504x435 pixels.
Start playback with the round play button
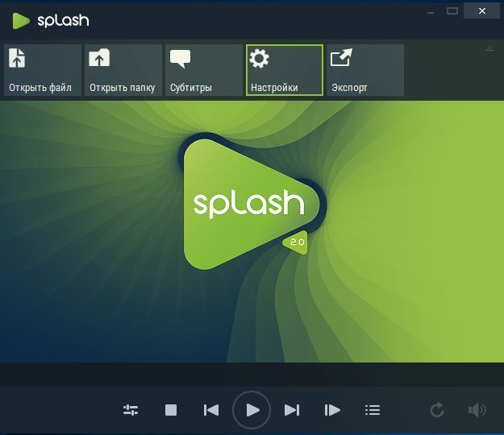click(252, 410)
